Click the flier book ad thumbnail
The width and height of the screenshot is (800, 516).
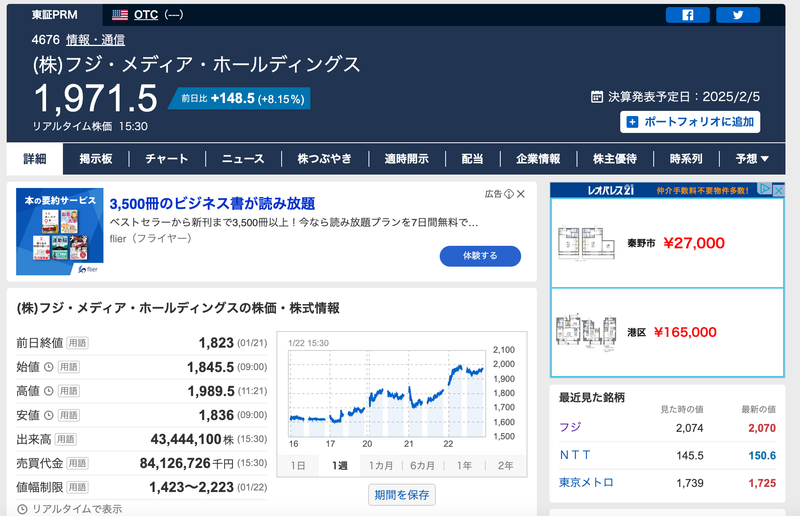click(x=60, y=232)
